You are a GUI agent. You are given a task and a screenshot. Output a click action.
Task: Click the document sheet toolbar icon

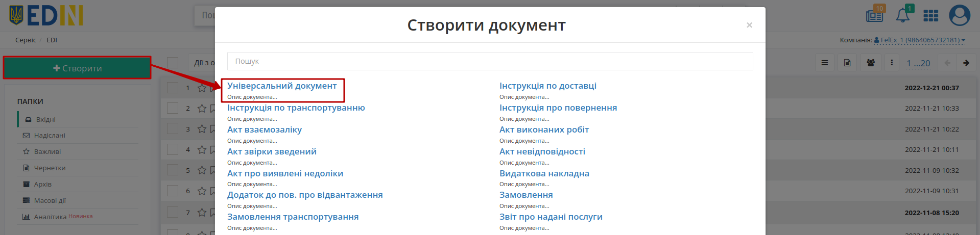[x=847, y=63]
